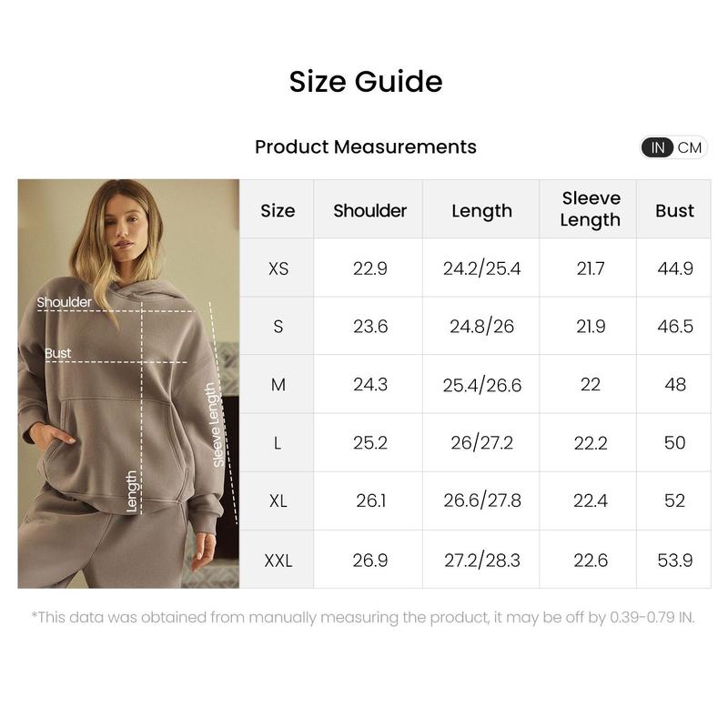The height and width of the screenshot is (728, 728).
Task: Click the Bust label on the photo
Action: click(x=58, y=353)
